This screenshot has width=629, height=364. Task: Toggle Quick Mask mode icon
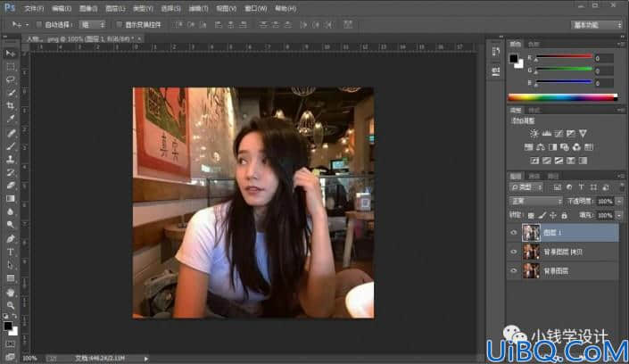click(11, 344)
